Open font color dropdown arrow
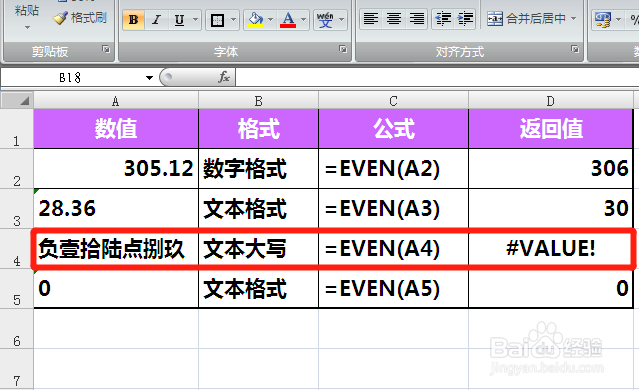Image resolution: width=639 pixels, height=390 pixels. [x=304, y=20]
